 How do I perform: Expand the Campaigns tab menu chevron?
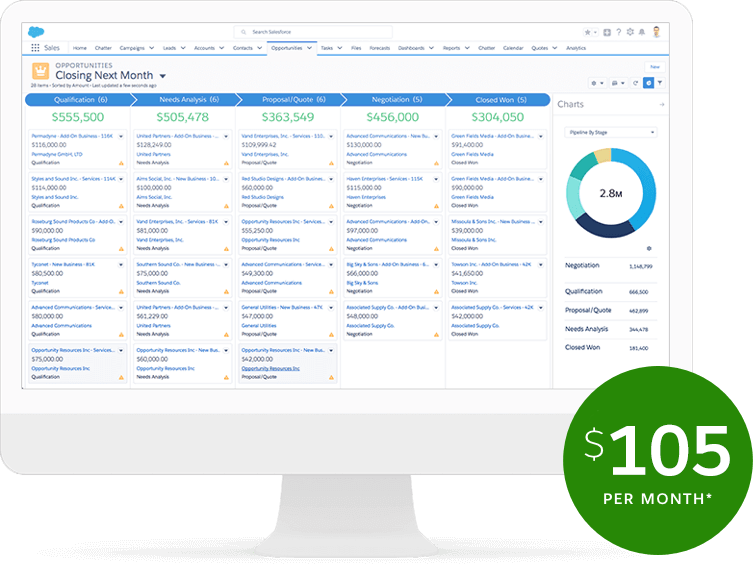coord(151,48)
